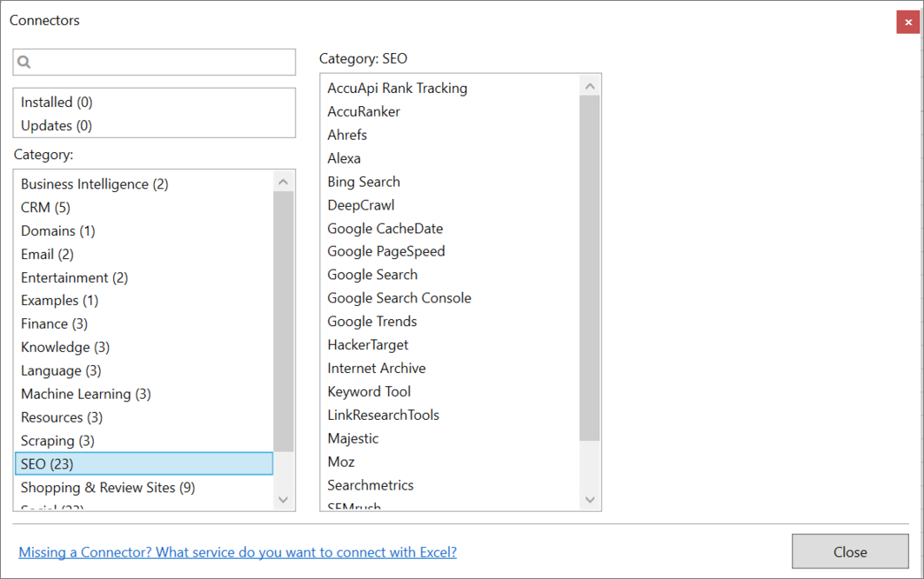Click the connector search input field

coord(154,62)
